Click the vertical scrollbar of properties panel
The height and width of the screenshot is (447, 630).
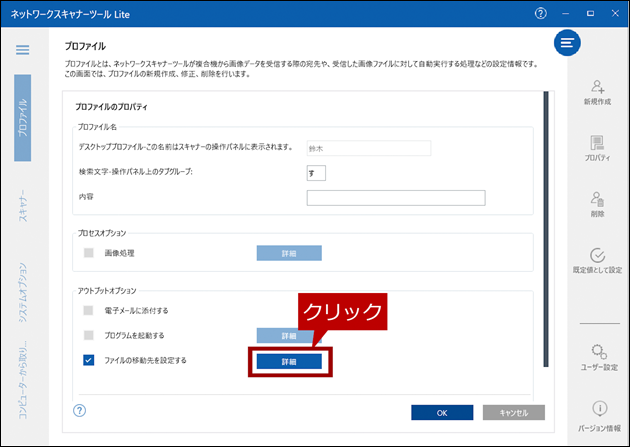point(545,230)
